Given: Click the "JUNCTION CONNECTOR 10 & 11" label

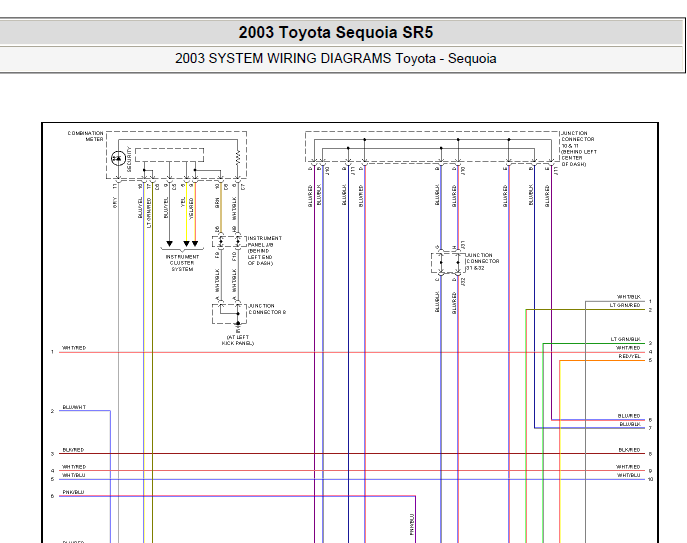Looking at the screenshot, I should tap(578, 139).
